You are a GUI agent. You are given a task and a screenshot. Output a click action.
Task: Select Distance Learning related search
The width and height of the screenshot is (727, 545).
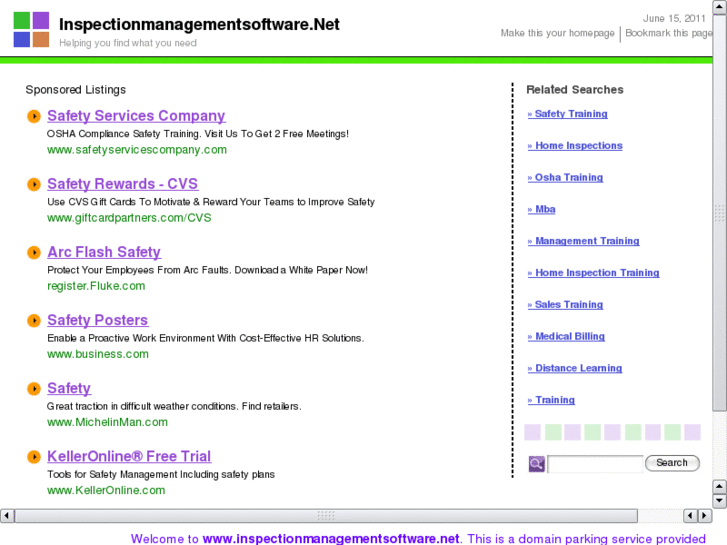575,368
